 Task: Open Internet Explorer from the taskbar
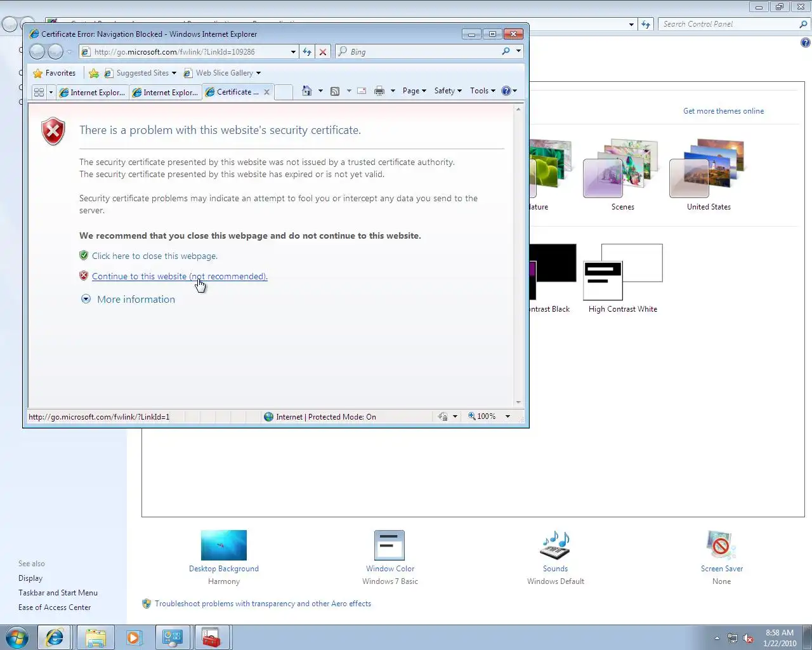coord(55,637)
